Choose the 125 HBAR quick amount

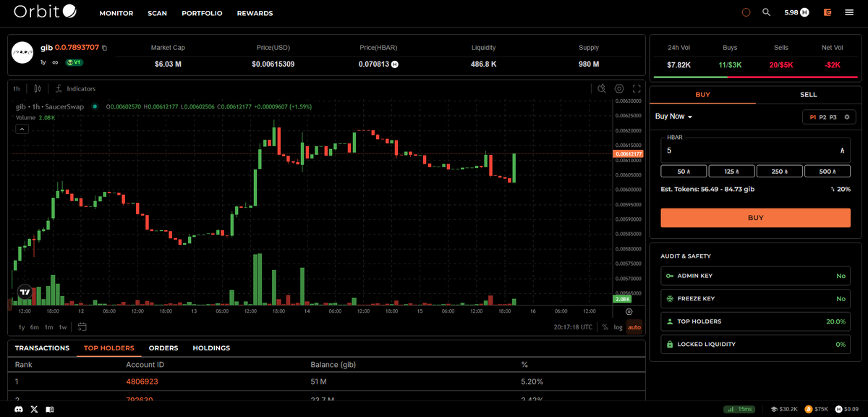(731, 172)
